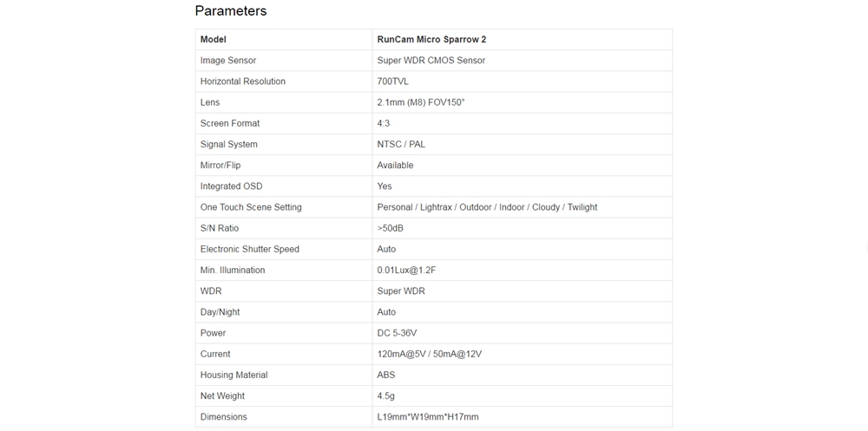Click the Housing Material label
This screenshot has height=431, width=868.
point(233,375)
